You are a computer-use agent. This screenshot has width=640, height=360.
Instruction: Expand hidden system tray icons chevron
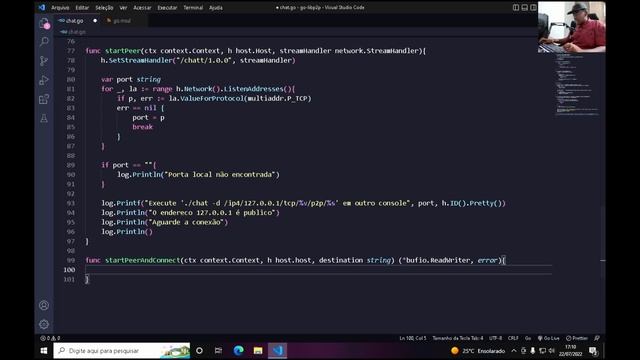[514, 351]
